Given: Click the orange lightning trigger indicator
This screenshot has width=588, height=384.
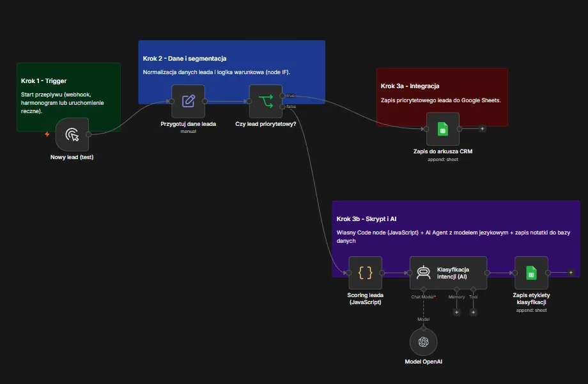Looking at the screenshot, I should [47, 134].
